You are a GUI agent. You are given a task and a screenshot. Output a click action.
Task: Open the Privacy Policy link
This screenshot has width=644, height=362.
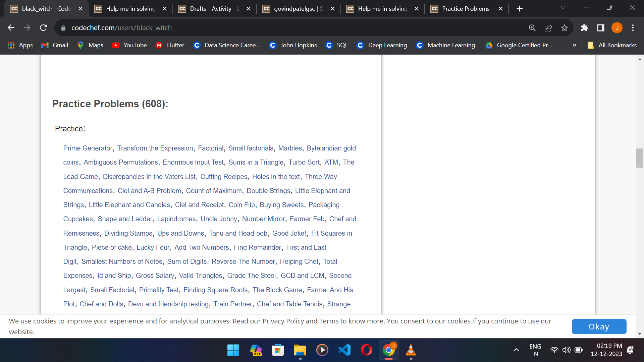pyautogui.click(x=283, y=321)
